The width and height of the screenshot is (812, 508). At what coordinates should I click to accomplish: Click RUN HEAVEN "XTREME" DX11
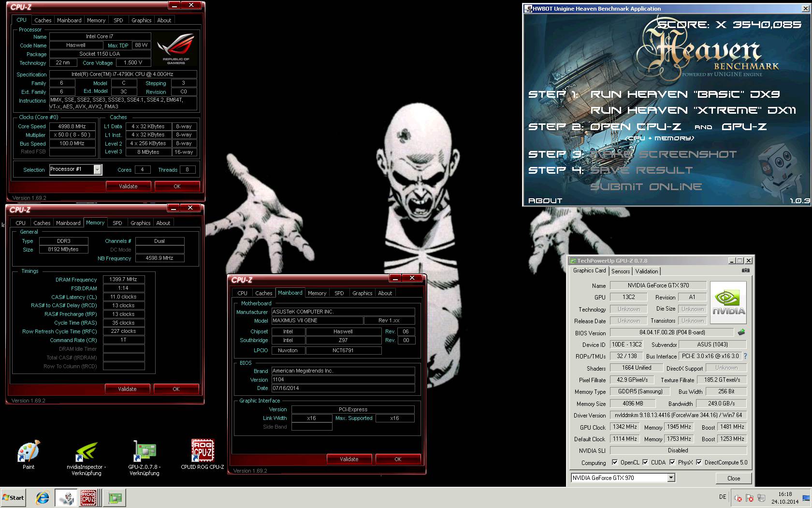(x=693, y=110)
